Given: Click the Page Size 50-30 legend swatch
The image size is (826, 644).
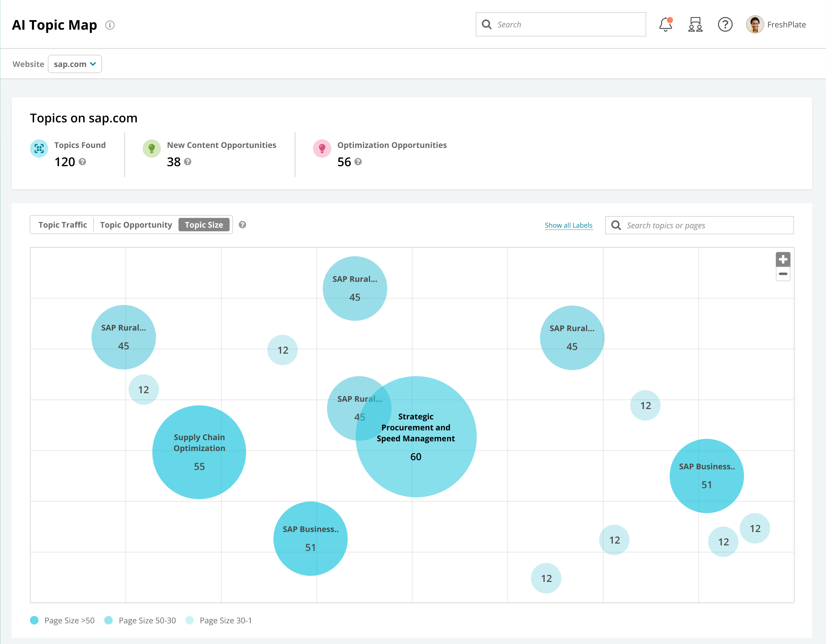Looking at the screenshot, I should pyautogui.click(x=108, y=620).
